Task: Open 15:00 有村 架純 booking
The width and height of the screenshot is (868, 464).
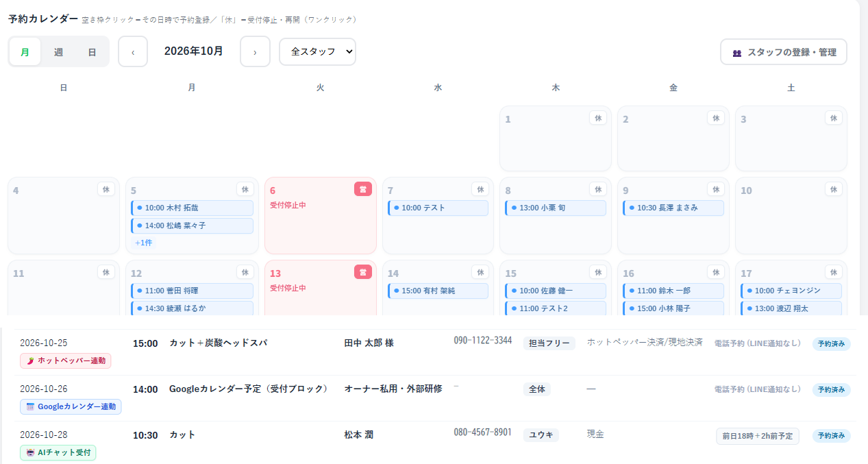Action: click(438, 291)
